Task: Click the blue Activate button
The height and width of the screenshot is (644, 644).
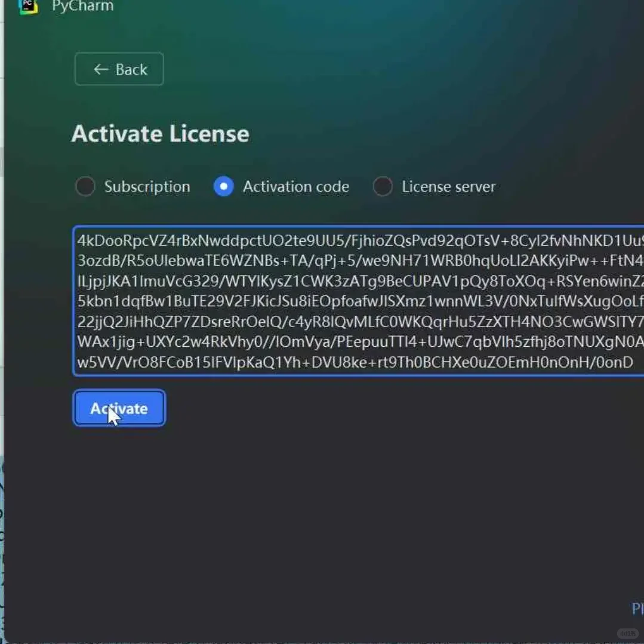Action: (119, 408)
